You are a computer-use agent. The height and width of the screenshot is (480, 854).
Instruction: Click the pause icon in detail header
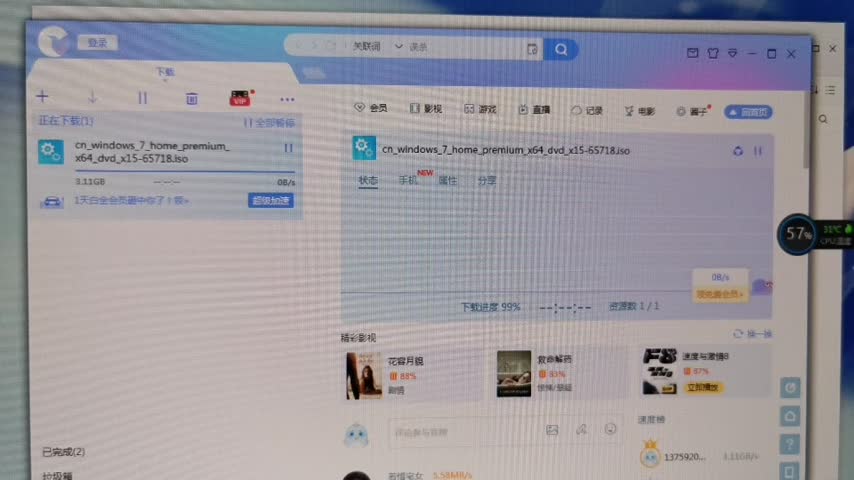(x=758, y=151)
